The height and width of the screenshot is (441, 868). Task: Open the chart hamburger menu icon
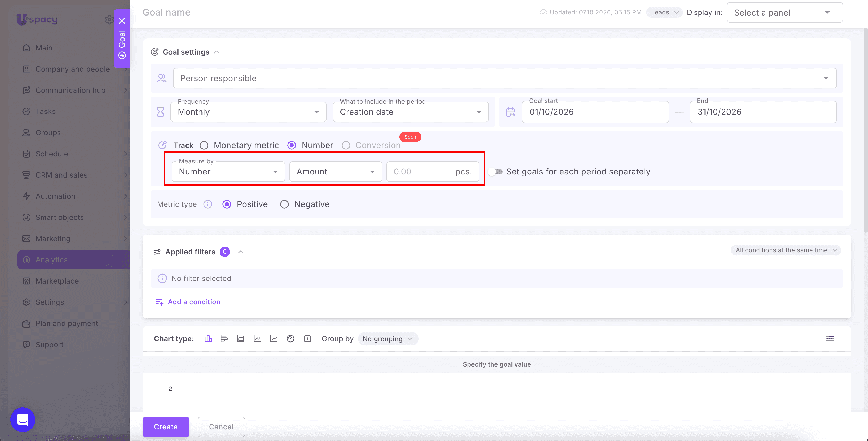(830, 338)
